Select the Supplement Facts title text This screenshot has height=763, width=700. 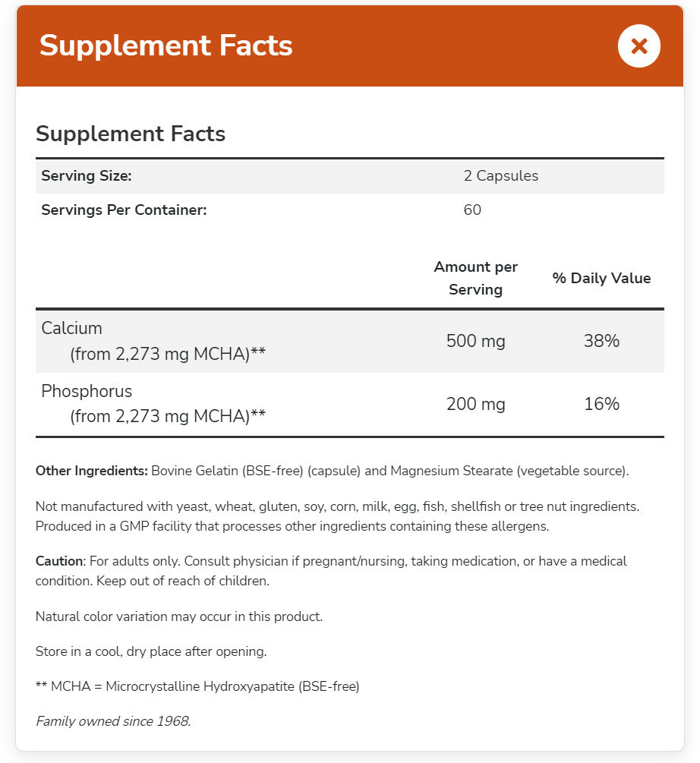pos(130,134)
